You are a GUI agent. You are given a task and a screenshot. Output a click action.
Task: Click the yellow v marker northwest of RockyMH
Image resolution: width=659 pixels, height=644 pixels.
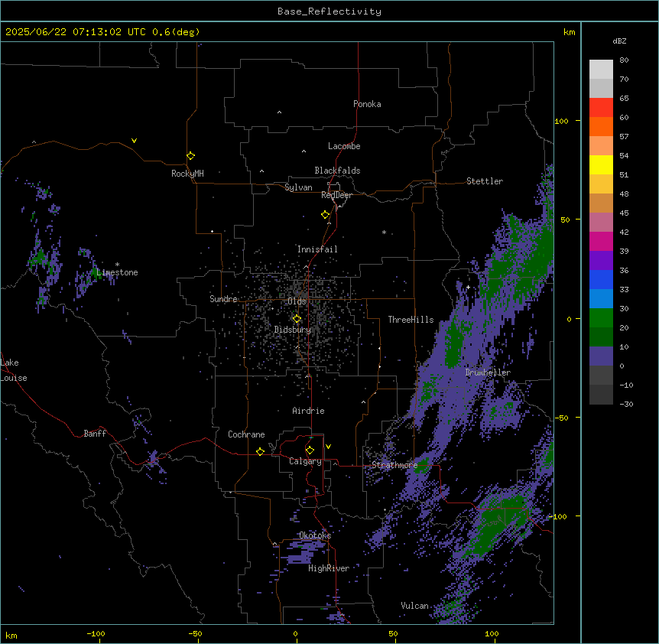coord(134,141)
